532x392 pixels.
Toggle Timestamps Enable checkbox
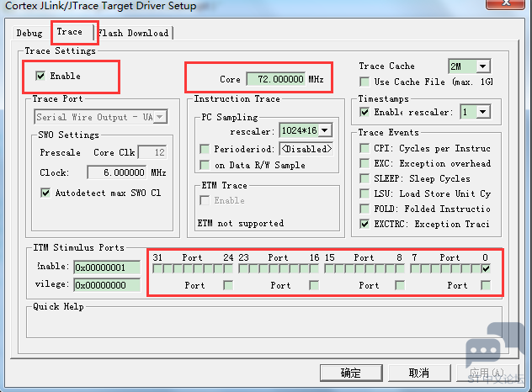(x=364, y=112)
